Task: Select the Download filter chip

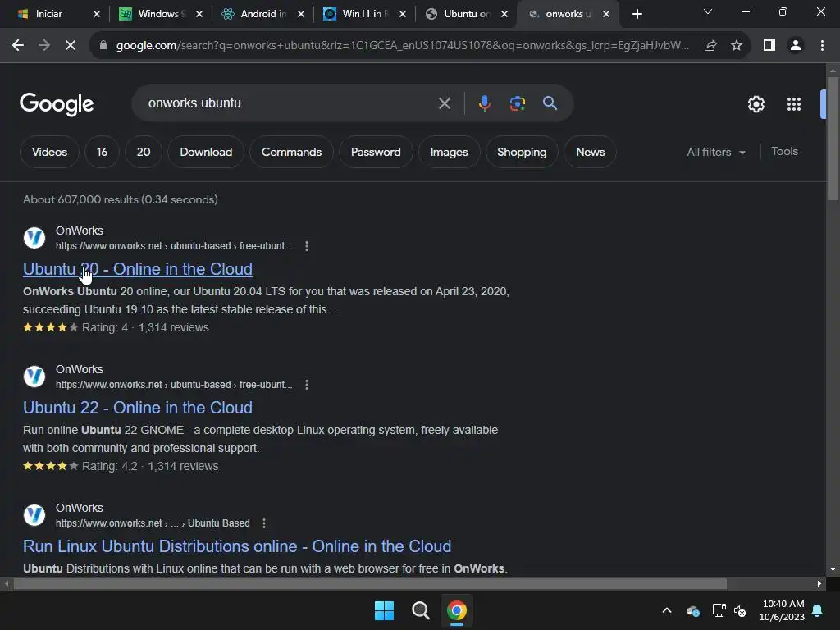Action: (206, 152)
